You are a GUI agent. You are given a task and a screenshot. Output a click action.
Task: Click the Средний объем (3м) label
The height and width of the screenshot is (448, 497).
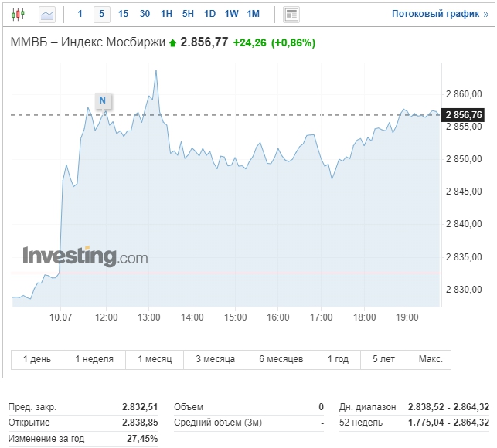[218, 423]
